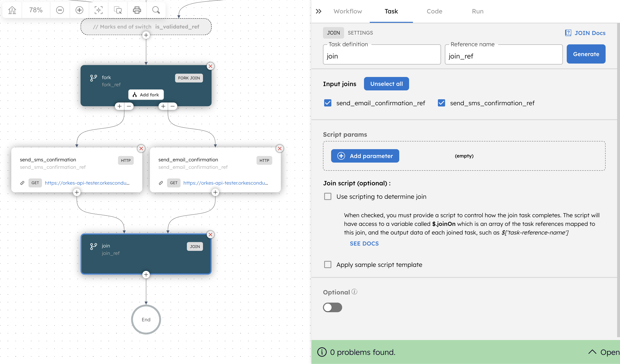
Task: Click the search magnifier icon
Action: click(156, 10)
